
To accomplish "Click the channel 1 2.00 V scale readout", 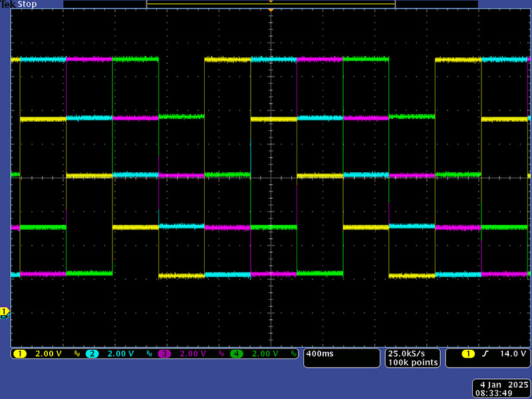I will click(48, 354).
